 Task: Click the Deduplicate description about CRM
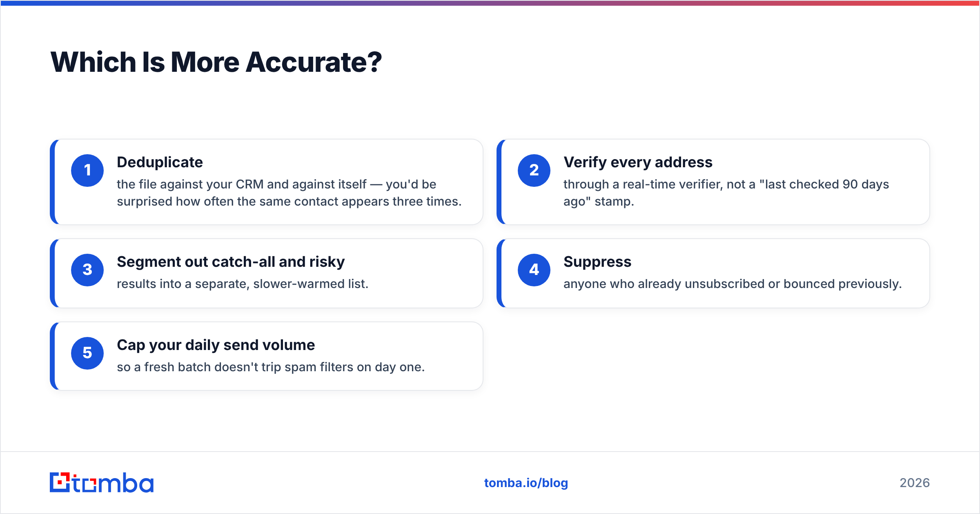[289, 193]
